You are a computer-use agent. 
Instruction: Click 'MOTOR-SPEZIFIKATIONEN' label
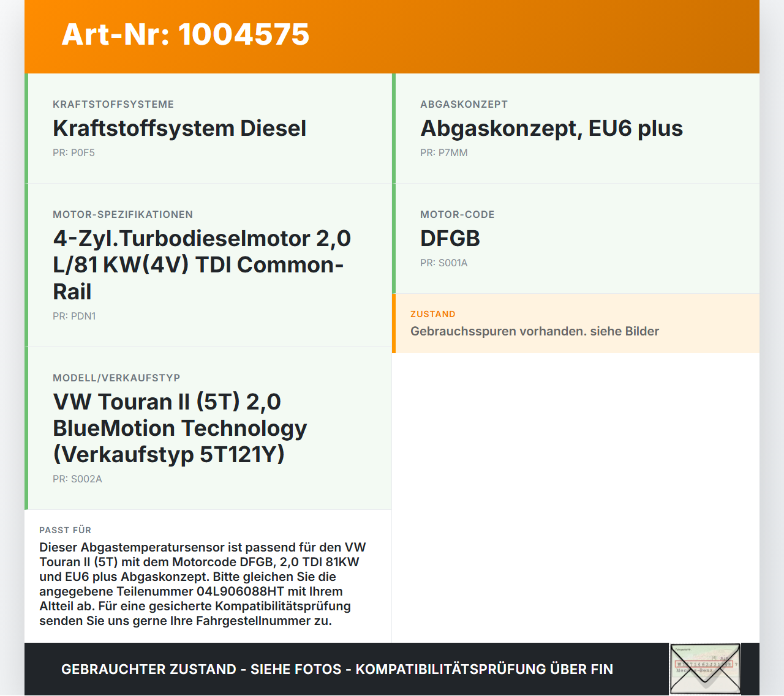coord(123,215)
